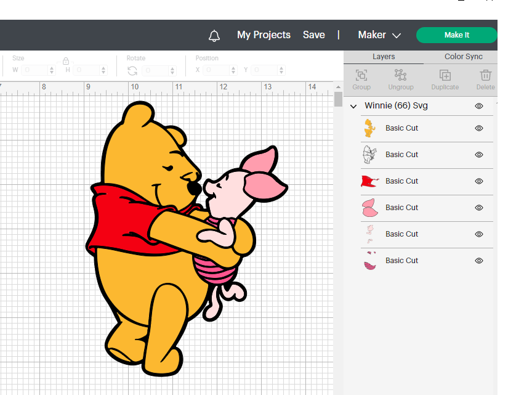Click the Height input field
Screen dimensions: 532x395
click(87, 70)
